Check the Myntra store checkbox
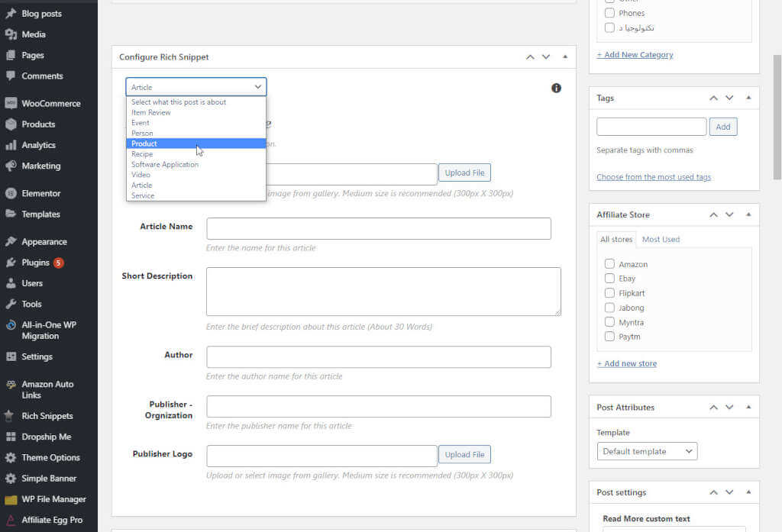 609,322
